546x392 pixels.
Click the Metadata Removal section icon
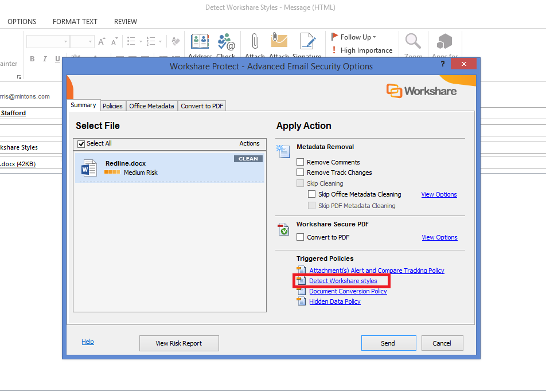pyautogui.click(x=283, y=151)
